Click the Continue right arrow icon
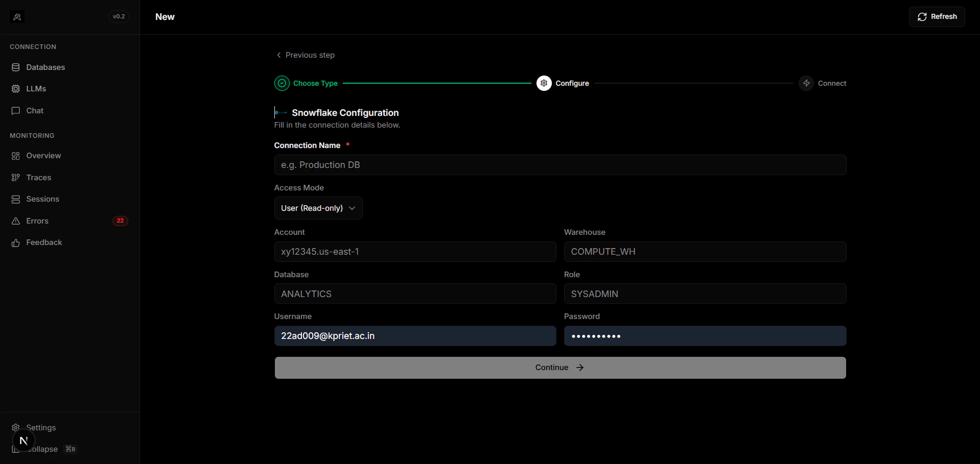 click(580, 368)
